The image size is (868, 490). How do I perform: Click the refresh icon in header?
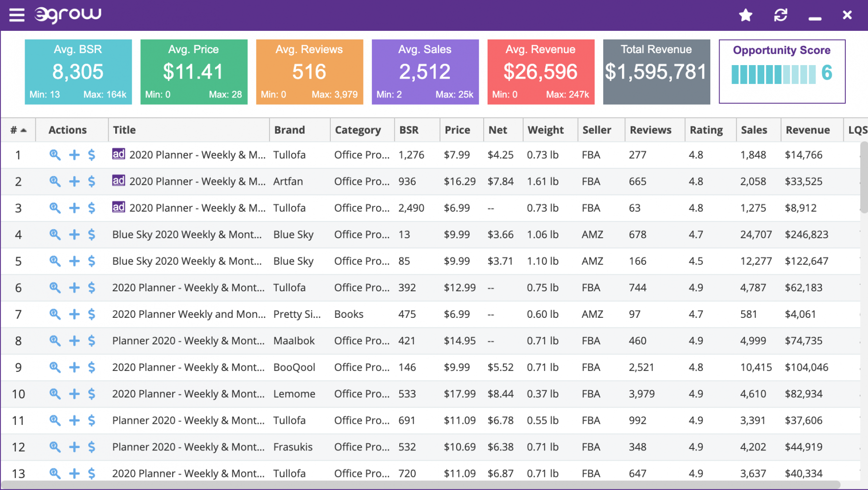(x=781, y=15)
